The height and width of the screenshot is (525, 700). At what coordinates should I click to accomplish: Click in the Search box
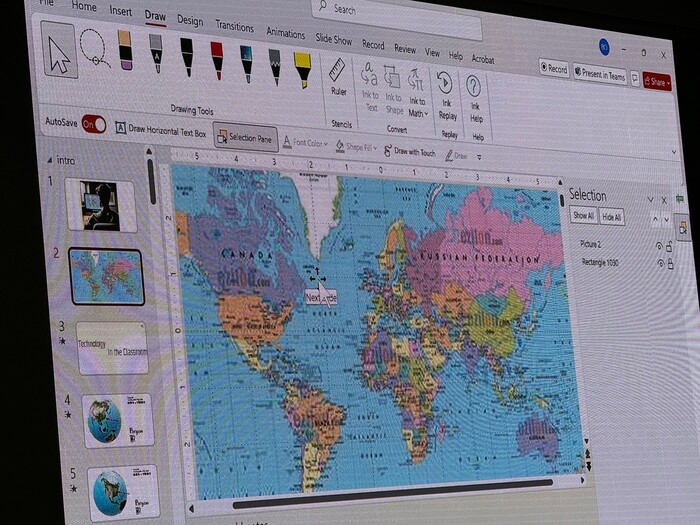(397, 19)
